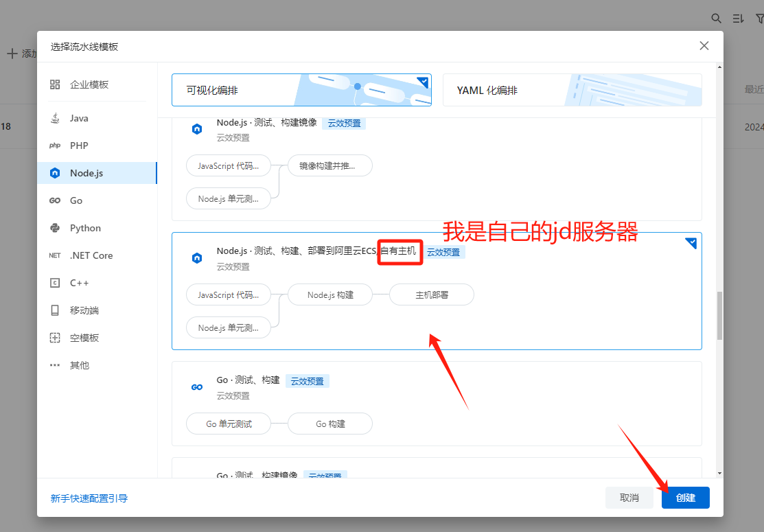764x532 pixels.
Task: Click the 创建 button
Action: (x=685, y=498)
